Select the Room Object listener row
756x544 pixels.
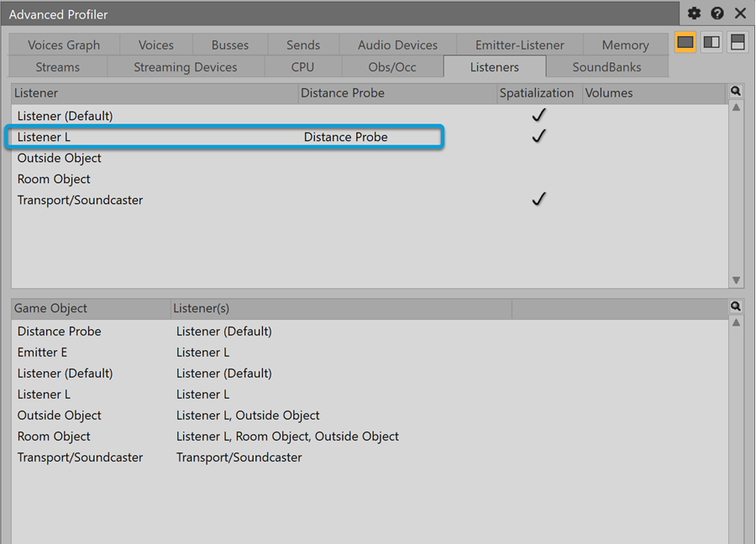[x=55, y=179]
